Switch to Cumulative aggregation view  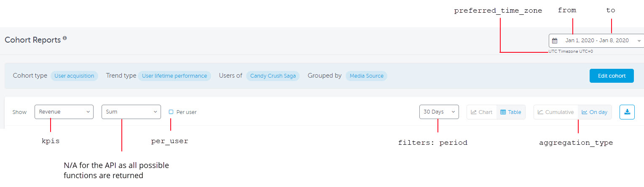point(555,112)
